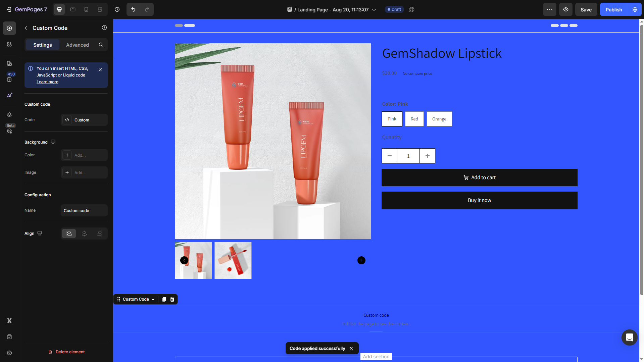Expand the landing page title dropdown

coord(374,10)
